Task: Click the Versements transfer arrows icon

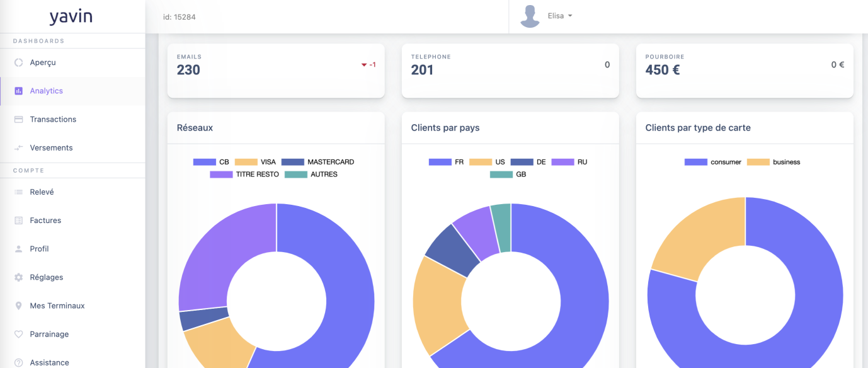Action: coord(18,147)
